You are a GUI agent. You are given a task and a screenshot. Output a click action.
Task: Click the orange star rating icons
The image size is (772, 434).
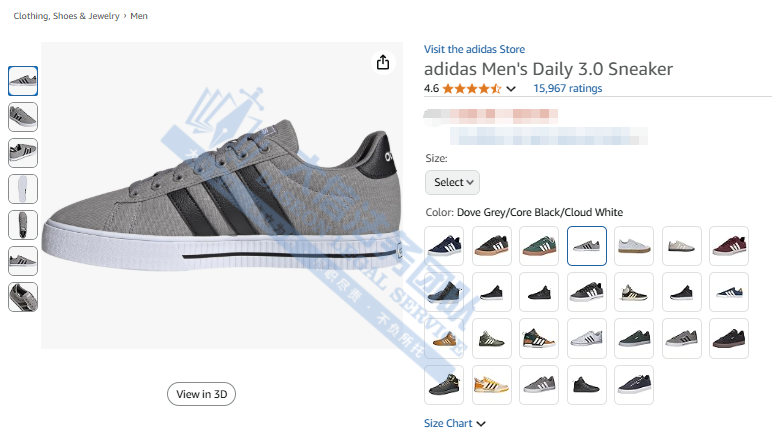(472, 88)
